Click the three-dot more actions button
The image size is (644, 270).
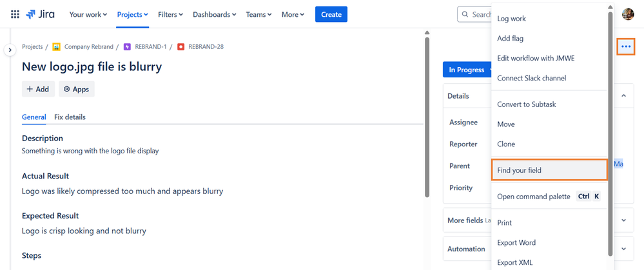[x=625, y=46]
